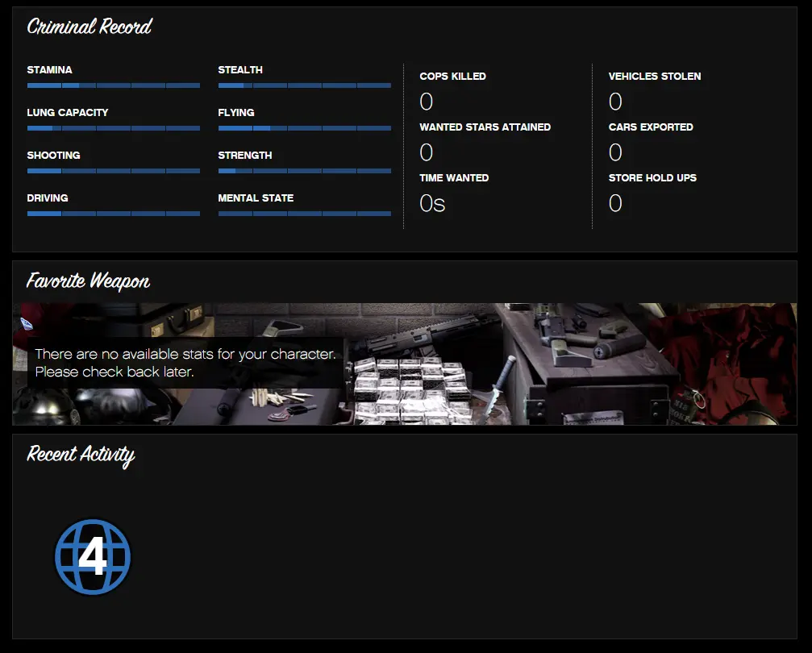Click the Cars Exported value 0

(615, 152)
